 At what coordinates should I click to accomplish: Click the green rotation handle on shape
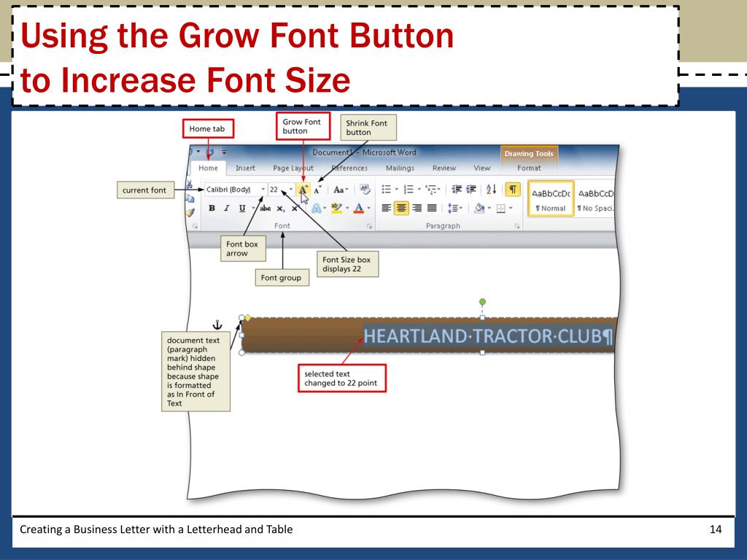[x=482, y=302]
